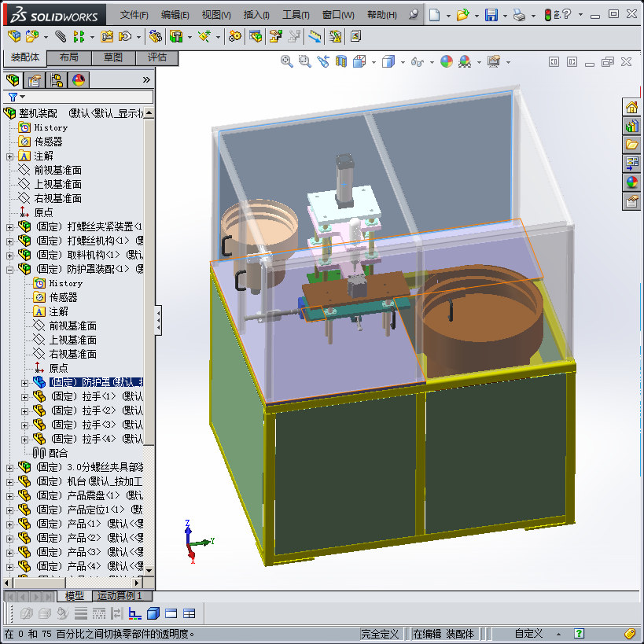The image size is (644, 644).
Task: Select the 原点 under 防护罩装配
Action: [x=58, y=368]
